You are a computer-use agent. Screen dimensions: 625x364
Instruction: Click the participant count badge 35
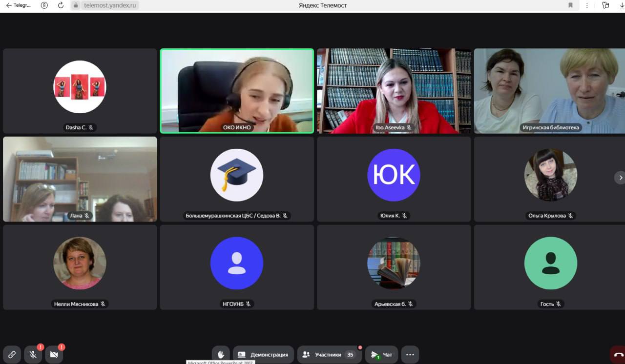coord(350,355)
